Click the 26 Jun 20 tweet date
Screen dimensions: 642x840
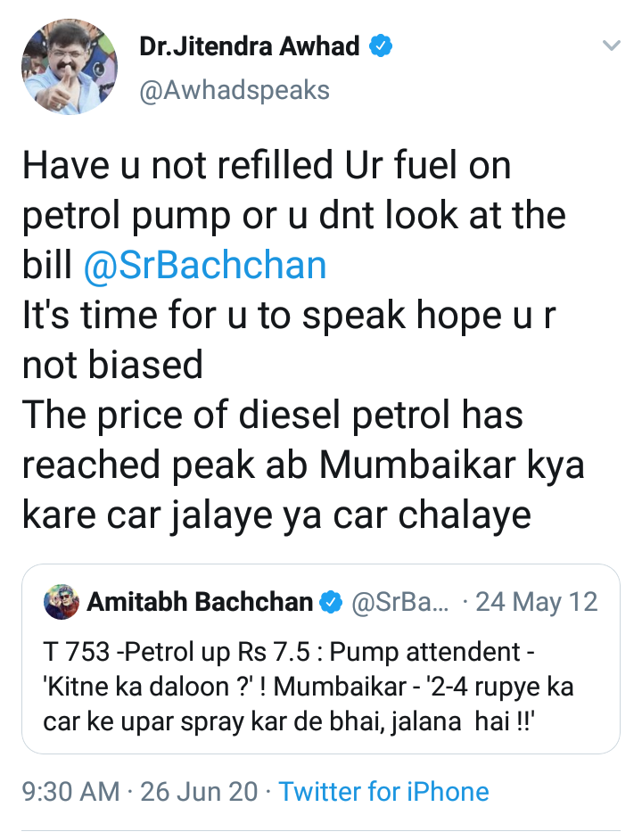coord(199,792)
